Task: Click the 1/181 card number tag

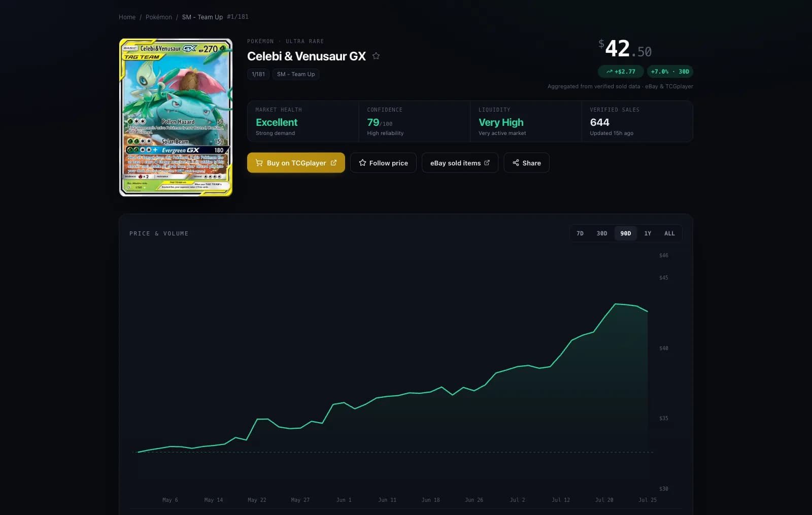Action: [x=258, y=74]
